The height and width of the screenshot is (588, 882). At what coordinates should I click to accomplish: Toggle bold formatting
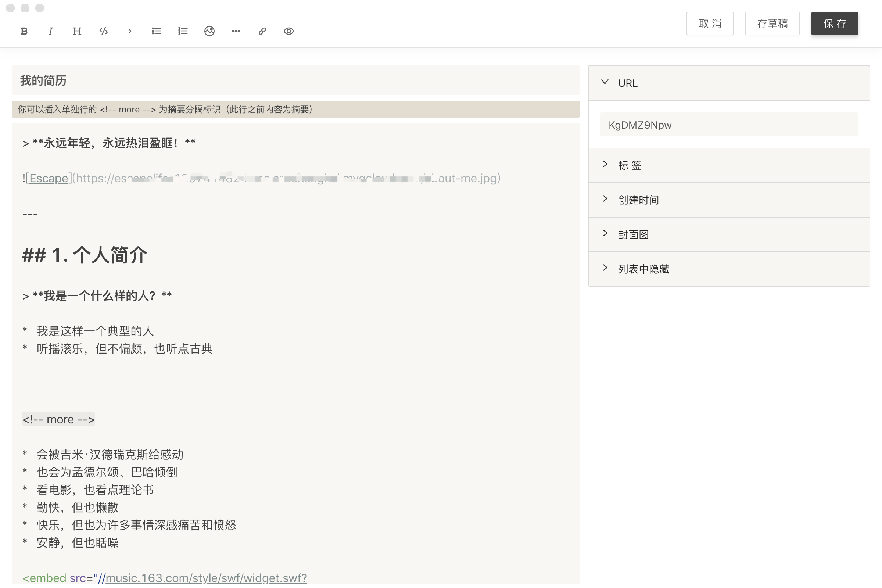point(24,31)
